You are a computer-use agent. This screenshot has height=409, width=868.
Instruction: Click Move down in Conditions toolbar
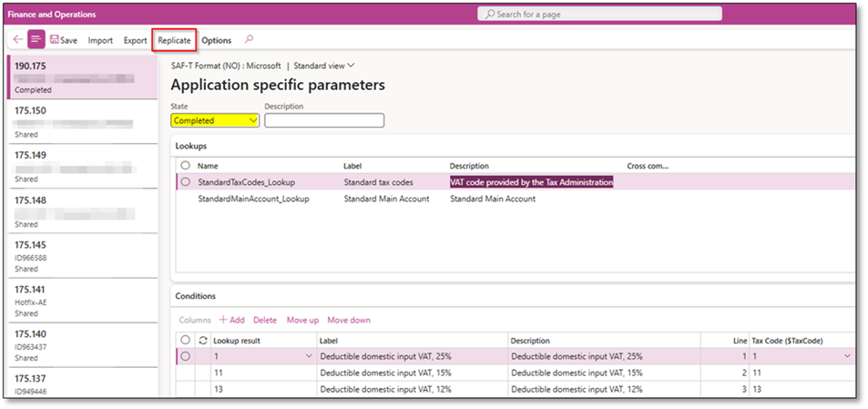349,320
